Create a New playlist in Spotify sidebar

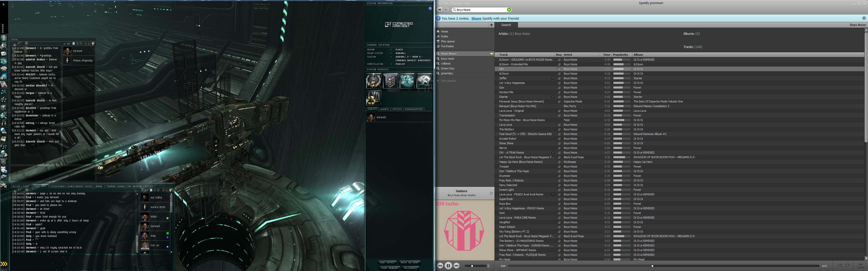[448, 81]
